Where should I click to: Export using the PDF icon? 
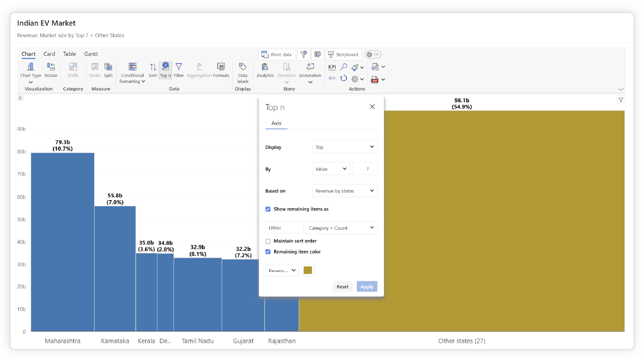click(x=375, y=79)
